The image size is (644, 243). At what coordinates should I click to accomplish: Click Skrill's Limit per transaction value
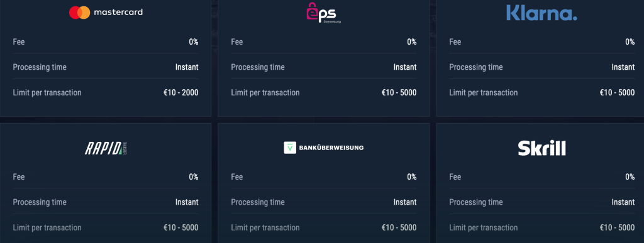(x=617, y=228)
